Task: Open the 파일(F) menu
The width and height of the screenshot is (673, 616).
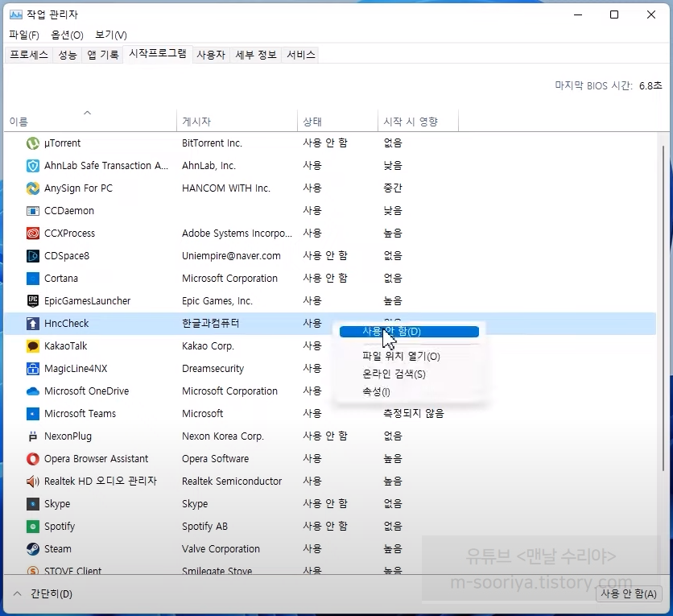Action: [24, 35]
